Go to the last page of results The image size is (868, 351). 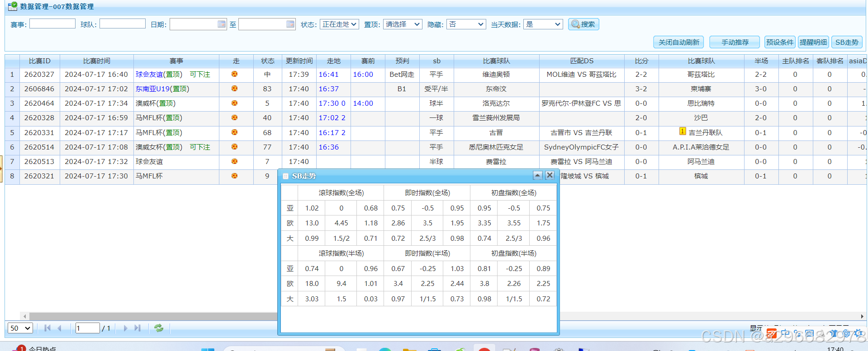coord(138,328)
